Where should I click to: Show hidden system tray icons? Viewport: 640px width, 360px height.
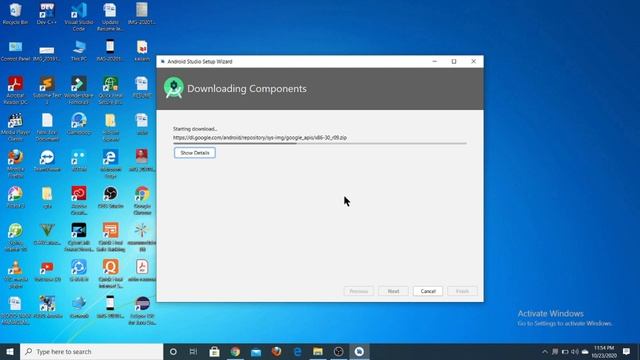tap(545, 351)
